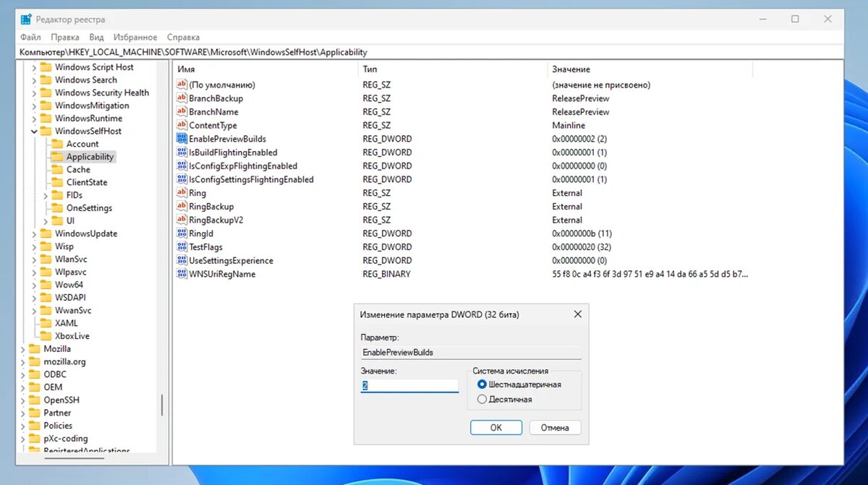Viewport: 868px width, 485px height.
Task: Select the Шестнадцатеричная radio button
Action: [482, 385]
